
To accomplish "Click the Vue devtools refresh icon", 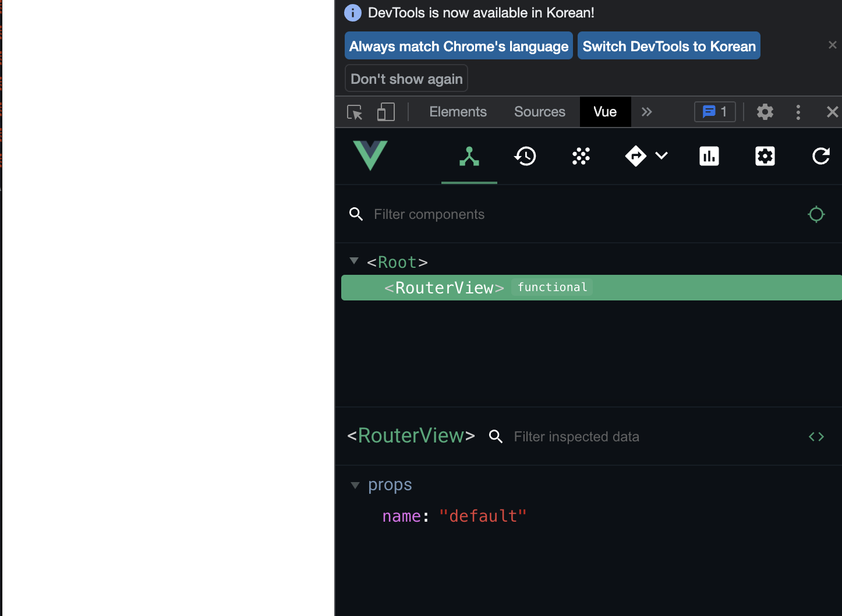I will pos(821,156).
